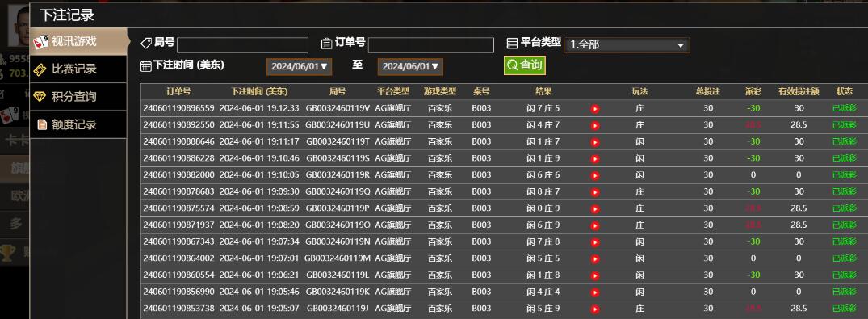This screenshot has width=868, height=319.
Task: Click the 派彩 column header
Action: [753, 91]
